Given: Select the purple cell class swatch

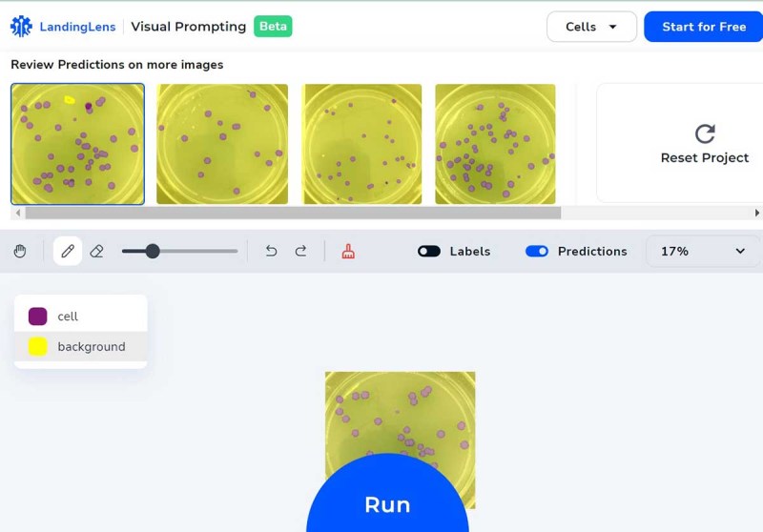Looking at the screenshot, I should click(x=37, y=317).
